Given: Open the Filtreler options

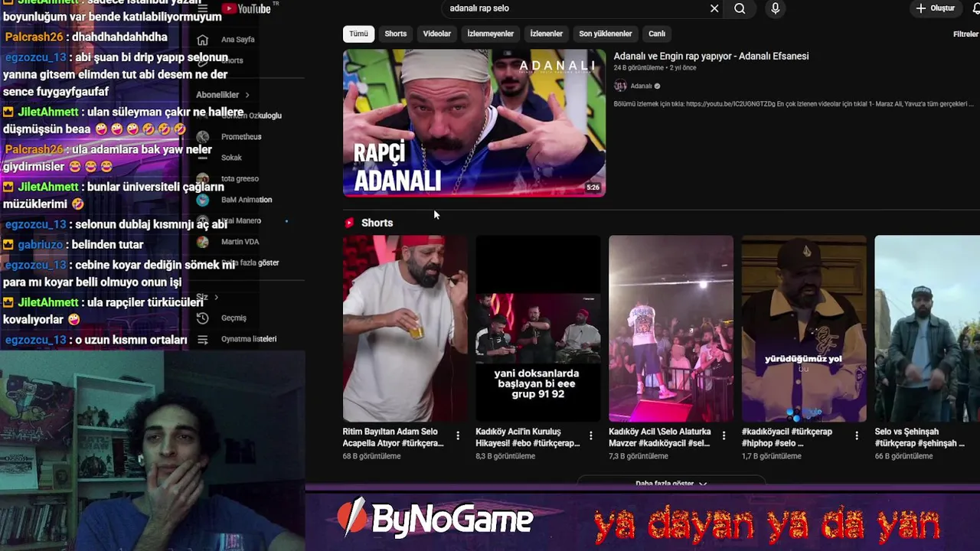Looking at the screenshot, I should tap(966, 34).
